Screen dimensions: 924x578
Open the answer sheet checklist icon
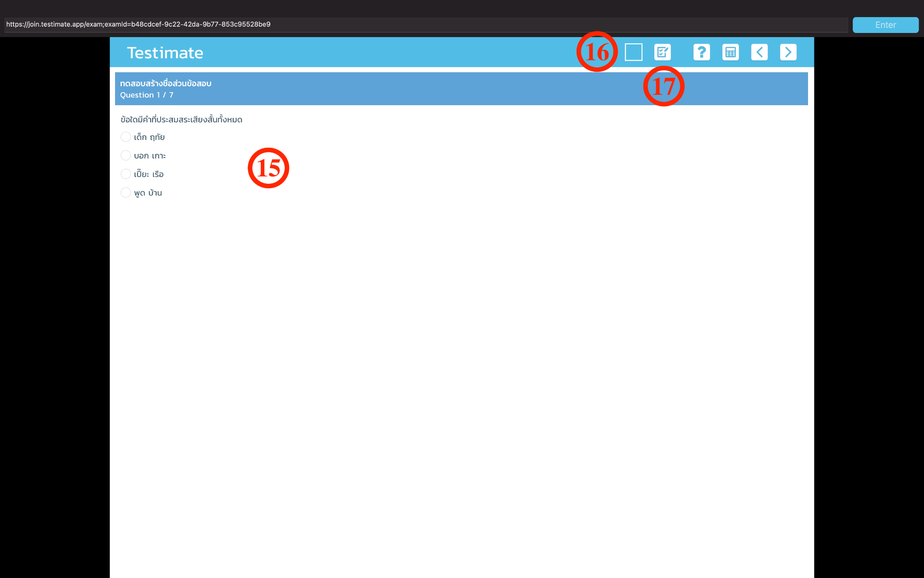[x=662, y=52]
